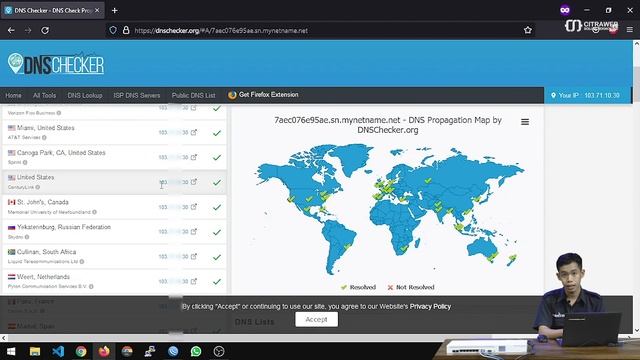Open WhatsApp from the taskbar
640x360 pixels.
[196, 351]
